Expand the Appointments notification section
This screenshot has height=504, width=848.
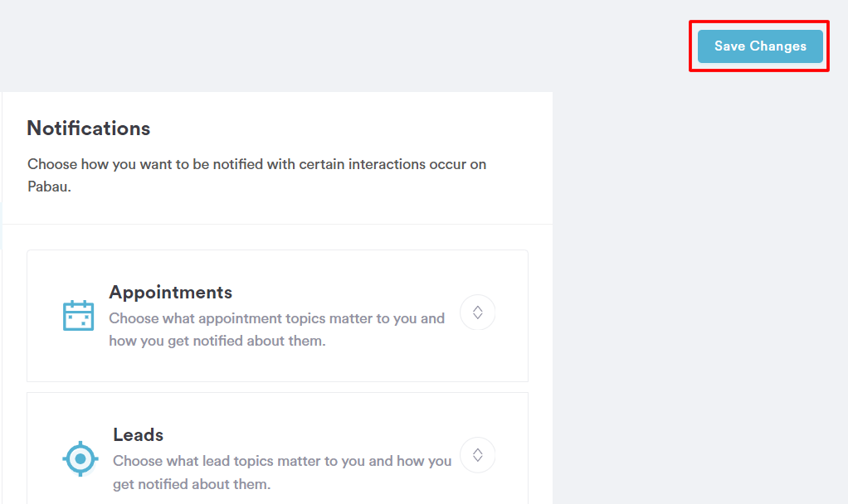click(x=478, y=313)
